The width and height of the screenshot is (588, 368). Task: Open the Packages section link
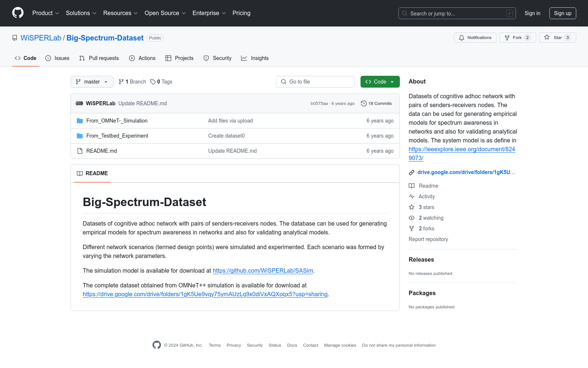(422, 293)
